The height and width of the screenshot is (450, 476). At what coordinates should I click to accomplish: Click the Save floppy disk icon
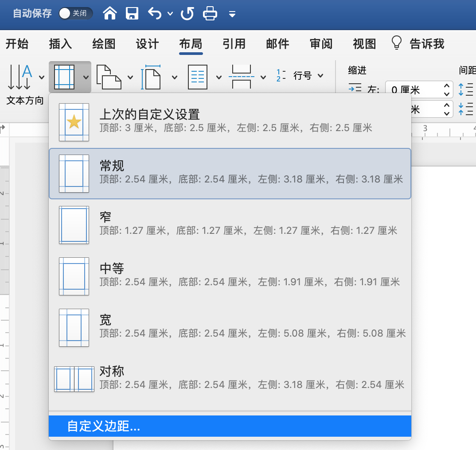point(133,14)
